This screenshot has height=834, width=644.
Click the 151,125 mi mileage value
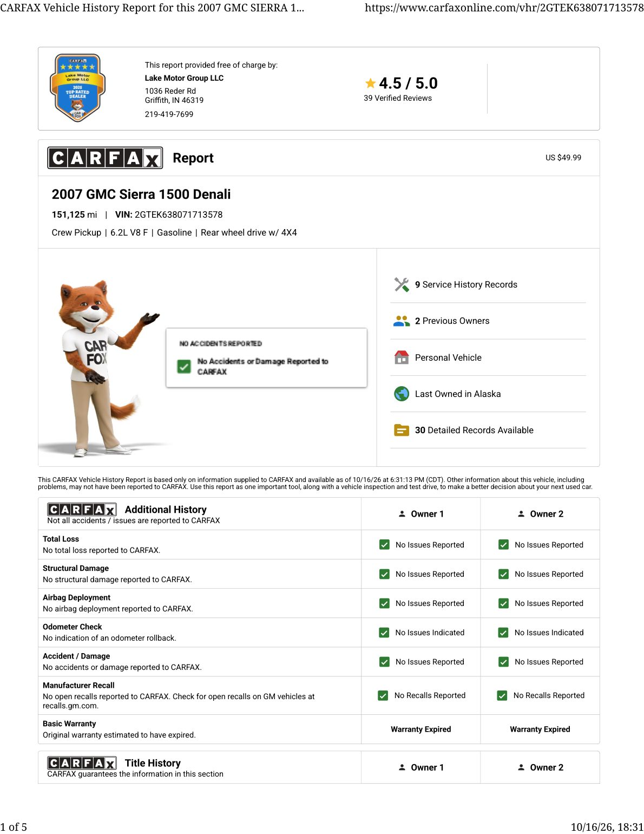point(74,214)
